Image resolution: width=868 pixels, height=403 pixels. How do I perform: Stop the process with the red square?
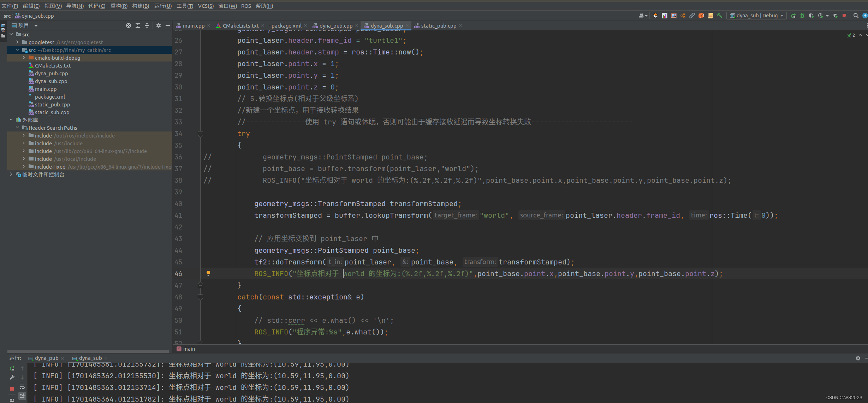click(844, 16)
